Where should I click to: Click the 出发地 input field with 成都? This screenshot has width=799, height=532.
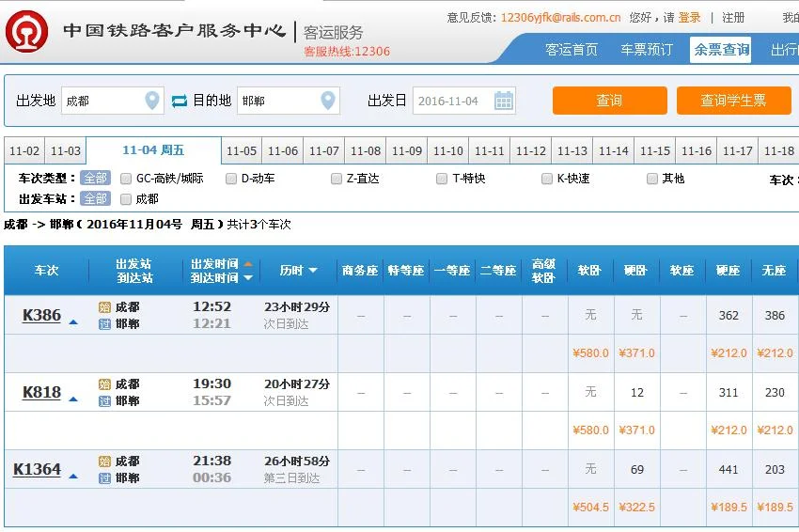(113, 101)
